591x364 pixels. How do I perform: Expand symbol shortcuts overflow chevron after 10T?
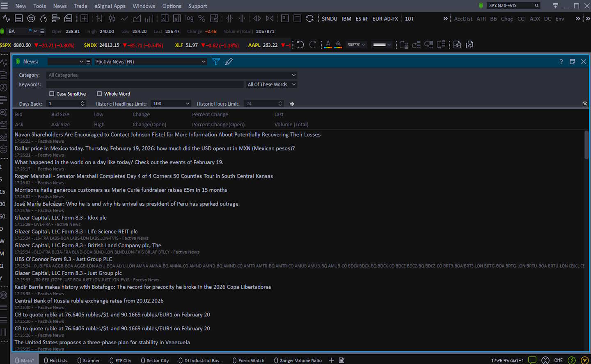(x=446, y=18)
